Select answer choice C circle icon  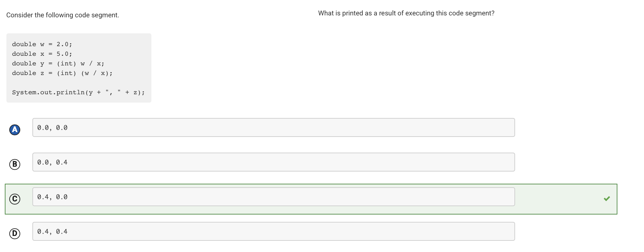pos(14,199)
